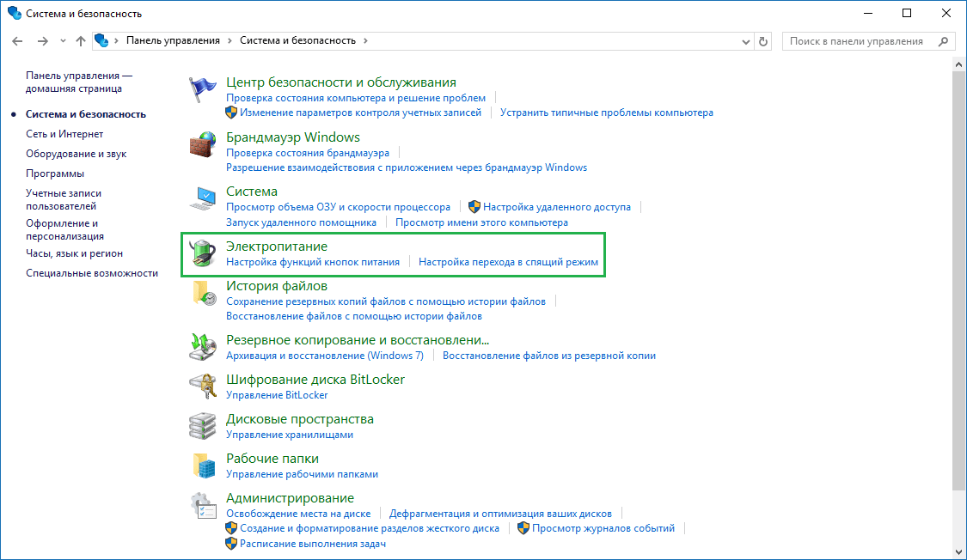
Task: Click the Security and Maintenance flag icon
Action: [202, 90]
